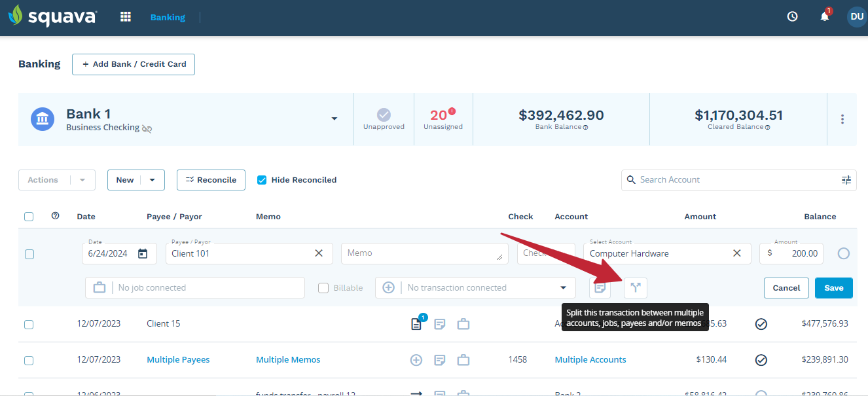The height and width of the screenshot is (396, 868).
Task: Open the vertical three-dot bank options menu
Action: pyautogui.click(x=842, y=119)
